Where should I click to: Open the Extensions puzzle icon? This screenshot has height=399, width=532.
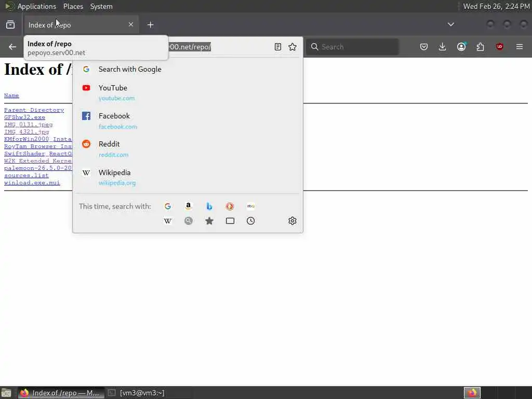[x=480, y=47]
